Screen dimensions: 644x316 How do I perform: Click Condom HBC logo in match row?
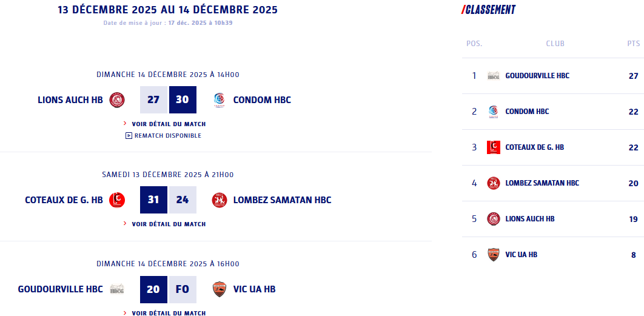click(x=219, y=100)
